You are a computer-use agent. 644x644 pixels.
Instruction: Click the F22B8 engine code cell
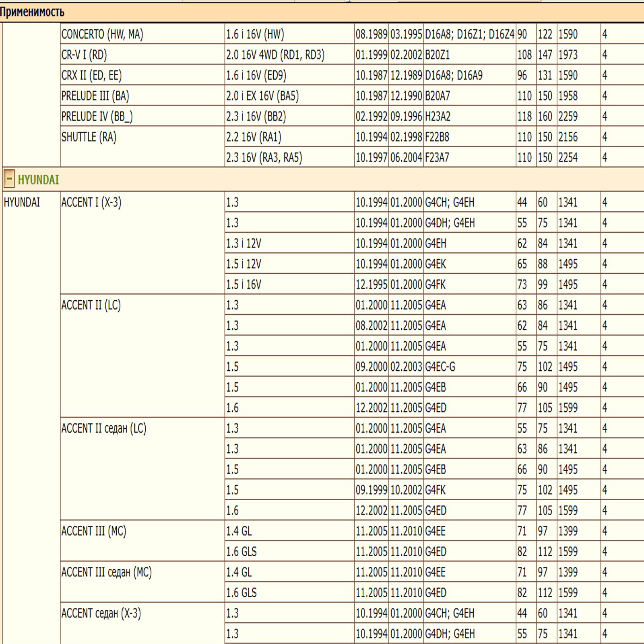(x=437, y=137)
